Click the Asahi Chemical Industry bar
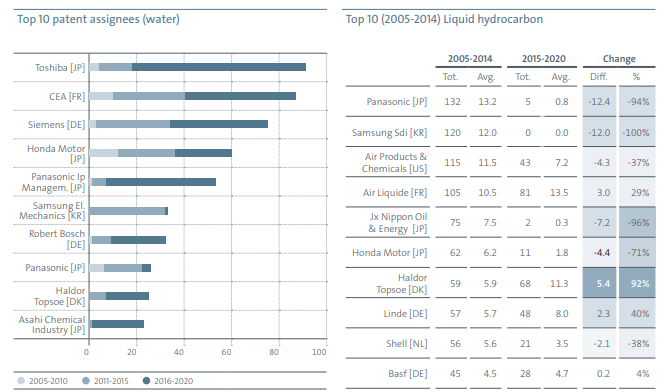This screenshot has height=392, width=665. 117,324
